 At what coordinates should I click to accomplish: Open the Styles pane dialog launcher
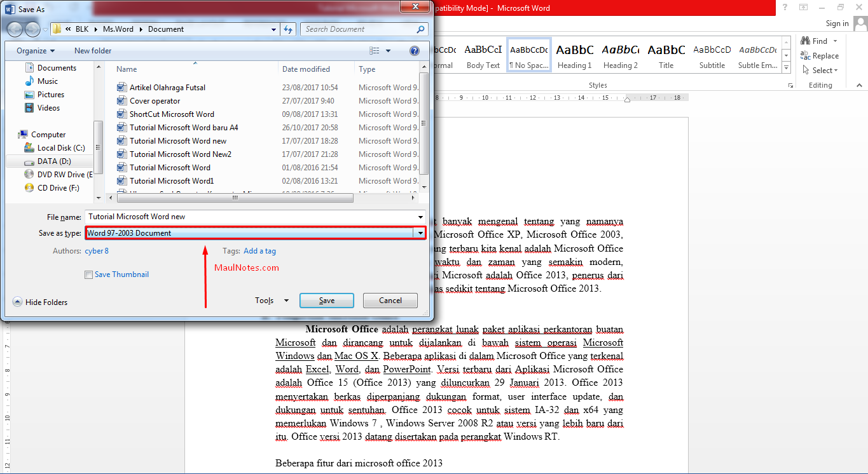click(x=790, y=85)
